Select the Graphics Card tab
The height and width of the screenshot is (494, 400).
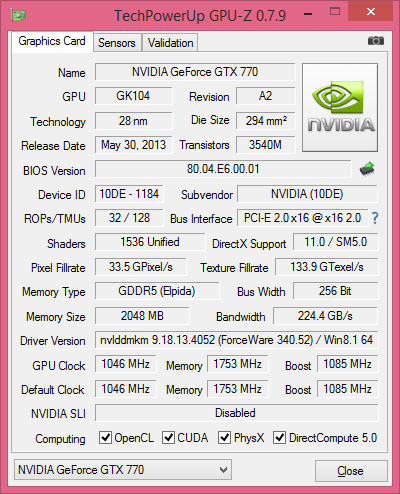click(52, 41)
